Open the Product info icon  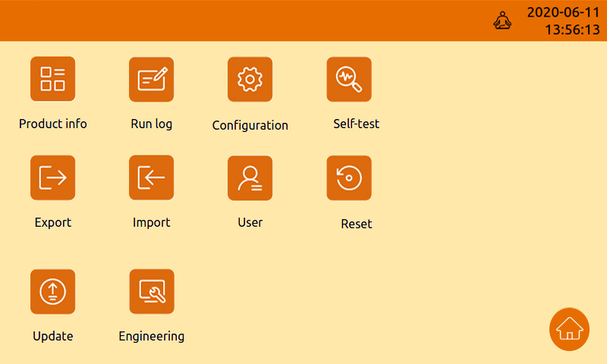point(52,79)
